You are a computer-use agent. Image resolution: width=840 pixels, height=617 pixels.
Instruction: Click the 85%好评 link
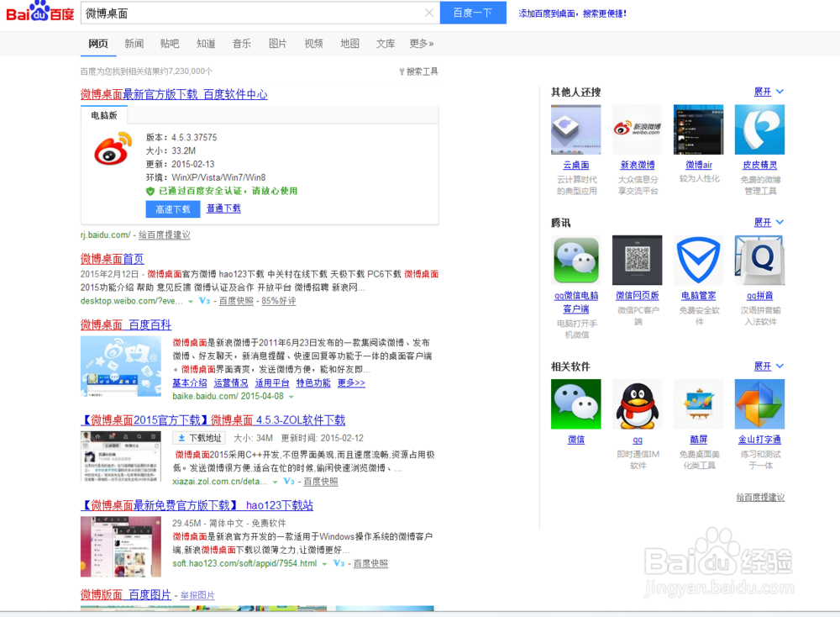tap(279, 301)
